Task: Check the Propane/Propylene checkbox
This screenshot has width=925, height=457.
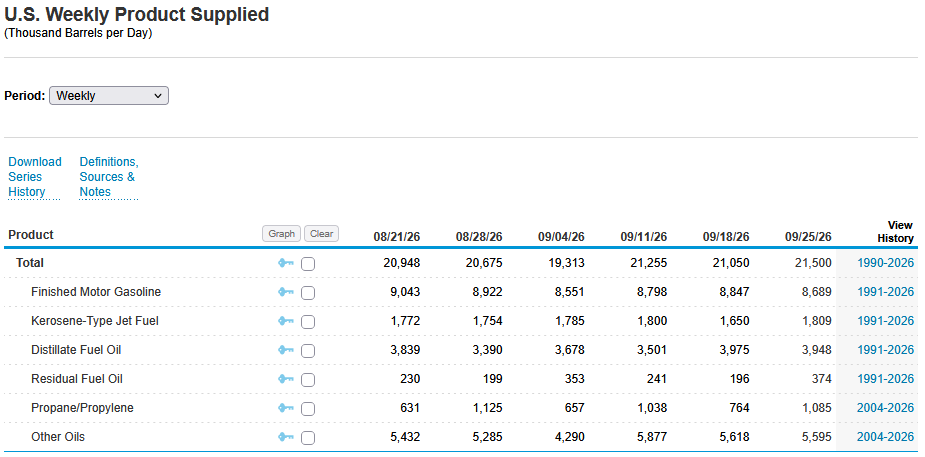Action: 308,408
